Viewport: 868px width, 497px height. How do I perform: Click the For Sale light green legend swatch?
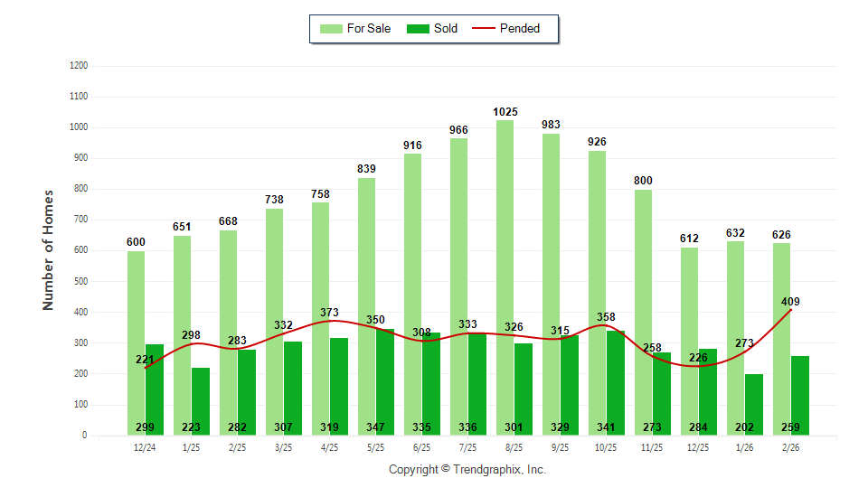[331, 29]
